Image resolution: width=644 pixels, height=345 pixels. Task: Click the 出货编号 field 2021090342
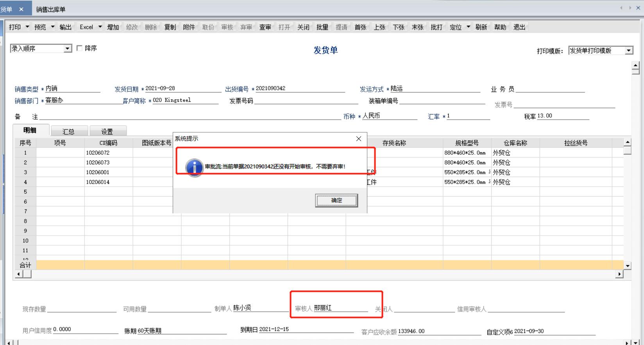pyautogui.click(x=300, y=88)
